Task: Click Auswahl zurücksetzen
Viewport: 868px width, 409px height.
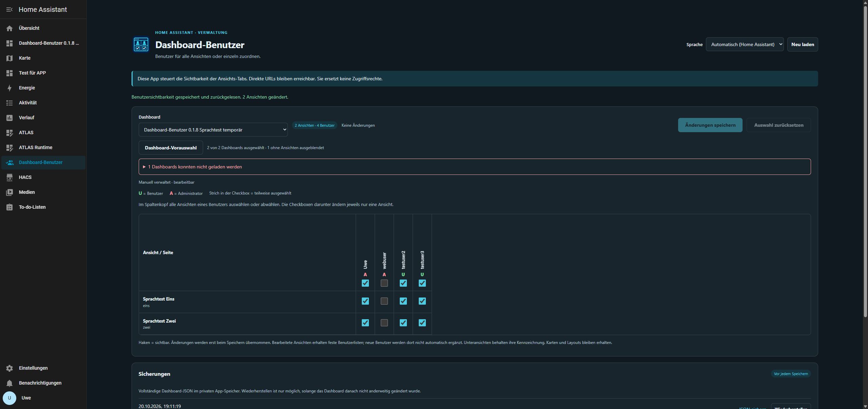Action: (x=778, y=125)
